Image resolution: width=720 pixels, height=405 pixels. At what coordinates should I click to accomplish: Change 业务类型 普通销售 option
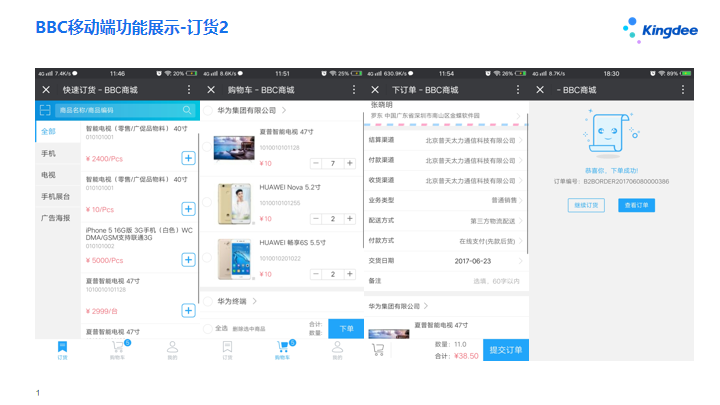(x=446, y=200)
